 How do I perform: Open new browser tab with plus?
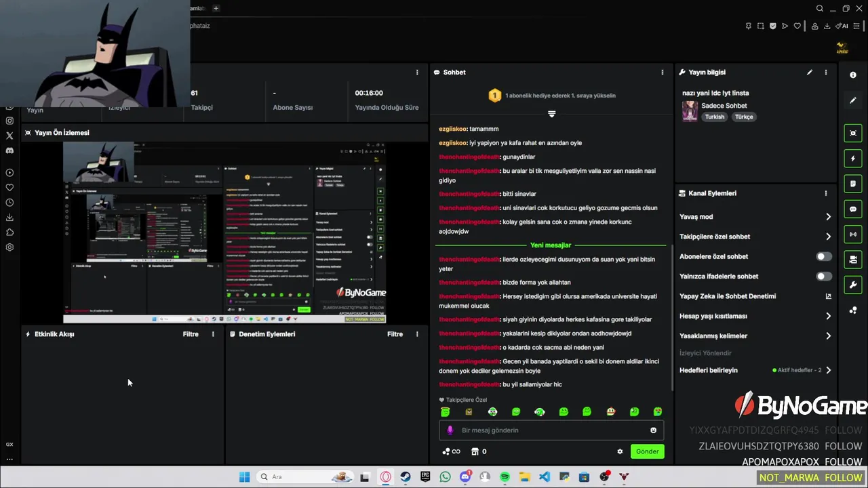click(x=216, y=8)
